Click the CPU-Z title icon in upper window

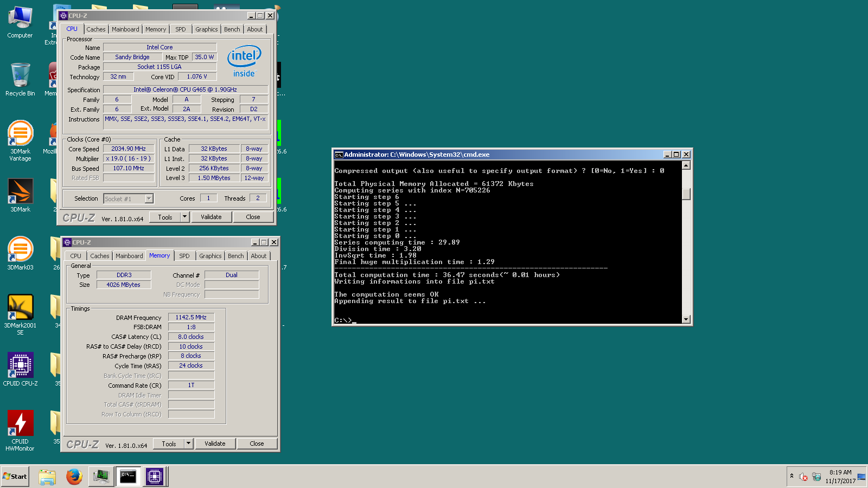63,16
